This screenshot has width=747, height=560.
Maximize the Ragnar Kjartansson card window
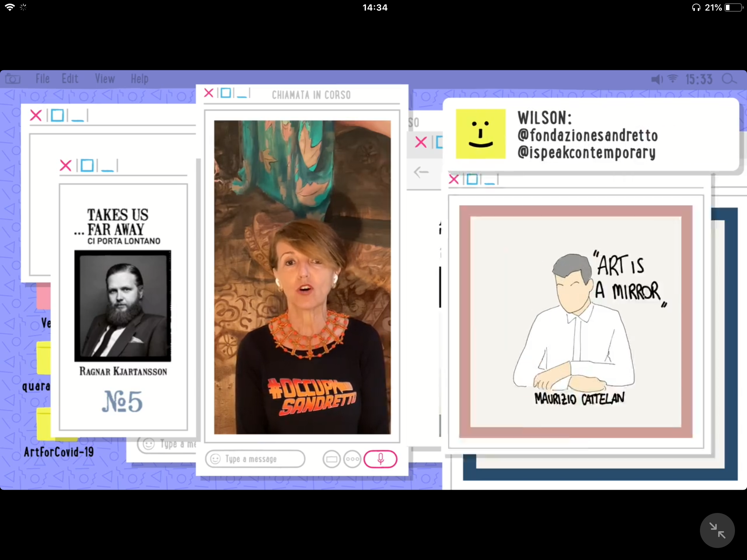tap(87, 166)
